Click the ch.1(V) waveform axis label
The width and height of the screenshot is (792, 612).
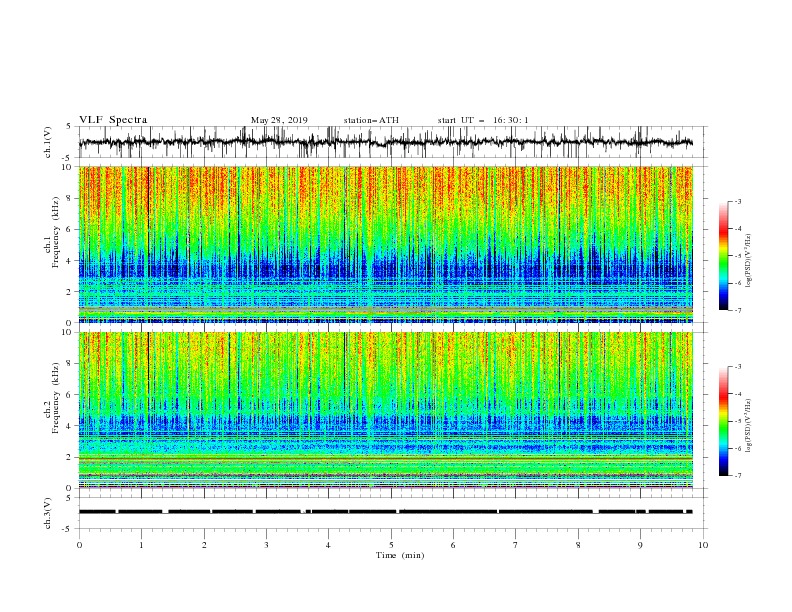coord(48,142)
